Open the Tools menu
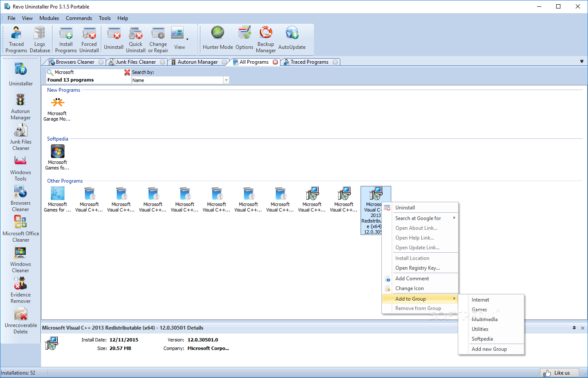The height and width of the screenshot is (378, 588). (105, 18)
